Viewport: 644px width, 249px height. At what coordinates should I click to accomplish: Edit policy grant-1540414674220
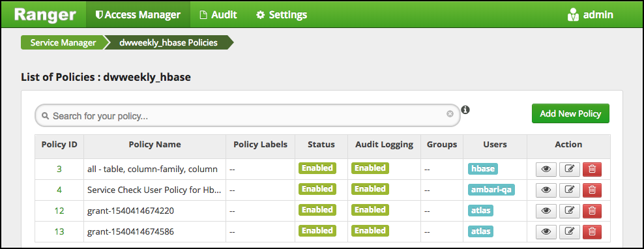pyautogui.click(x=569, y=211)
